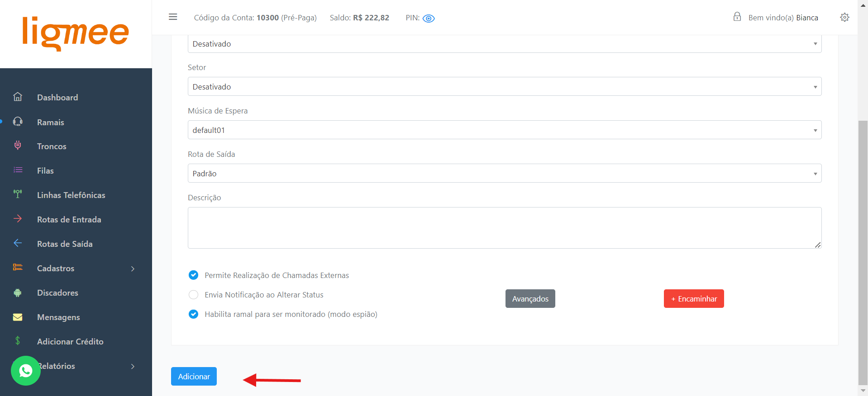Open the Rota de Saída dropdown
The image size is (868, 396).
(504, 174)
